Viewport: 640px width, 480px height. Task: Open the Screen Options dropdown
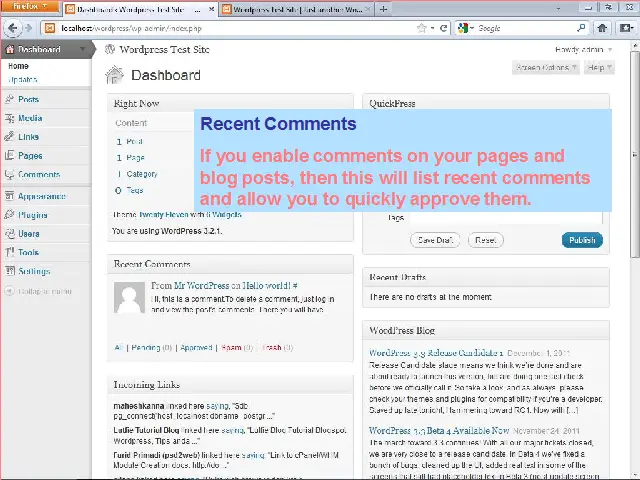[545, 67]
